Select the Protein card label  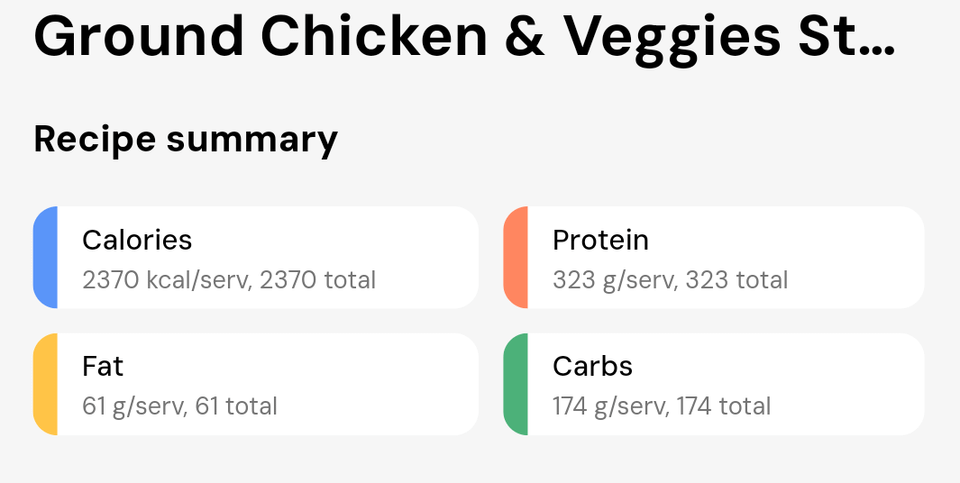point(600,240)
